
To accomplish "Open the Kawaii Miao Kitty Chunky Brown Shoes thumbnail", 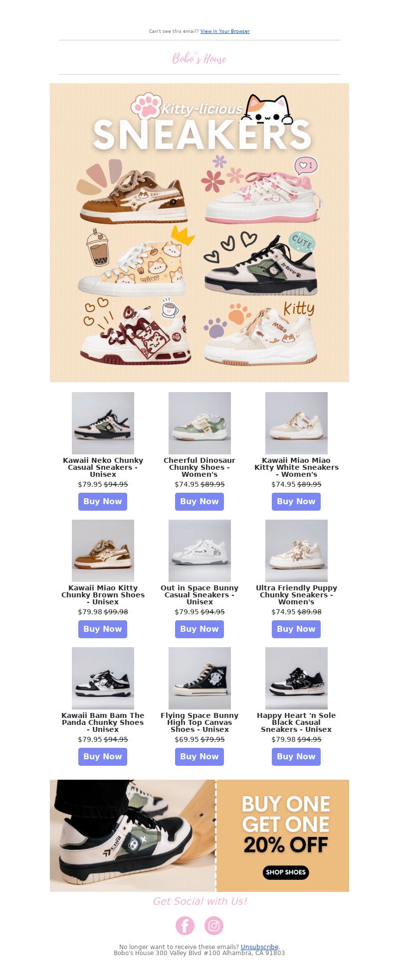I will coord(103,551).
